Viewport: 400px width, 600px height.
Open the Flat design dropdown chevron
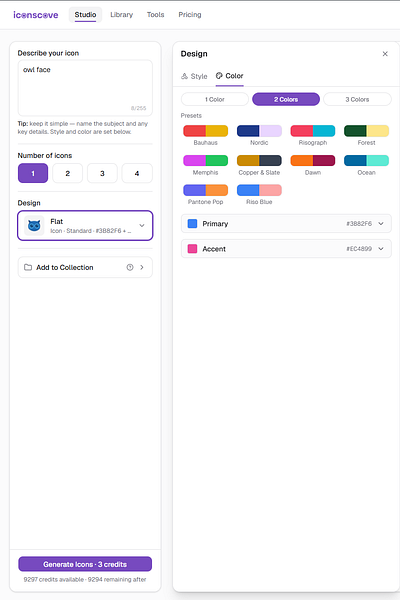pos(142,225)
